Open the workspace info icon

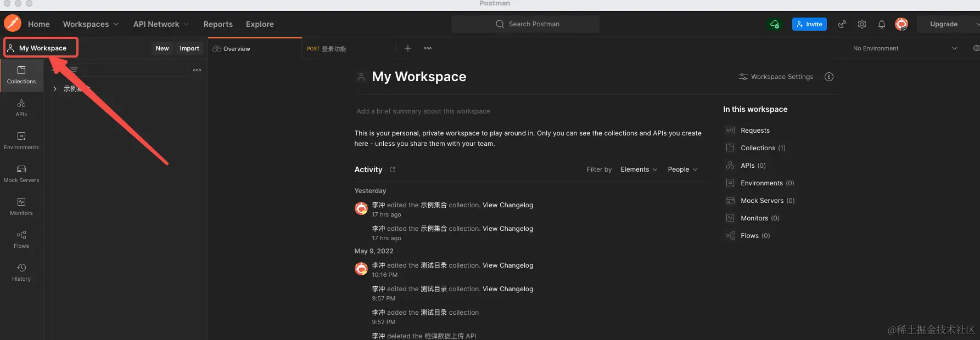829,77
